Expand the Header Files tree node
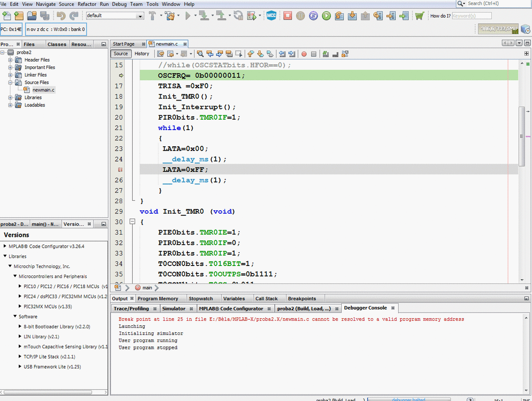The width and height of the screenshot is (532, 401). tap(10, 60)
